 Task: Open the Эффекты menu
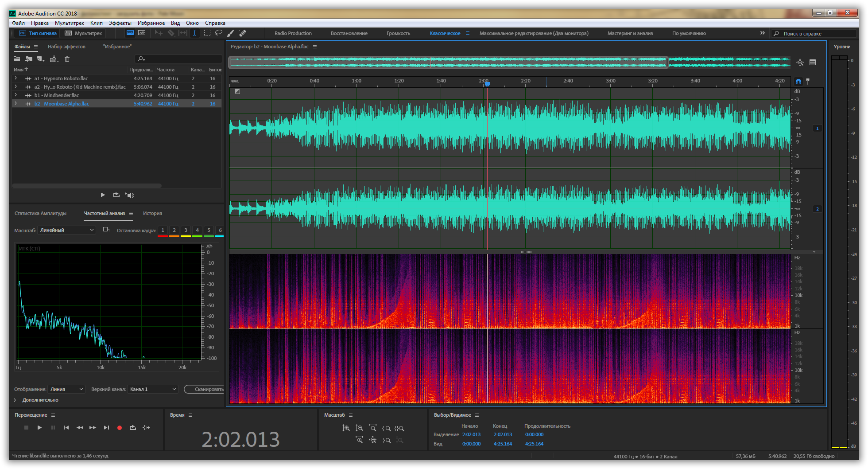tap(120, 23)
